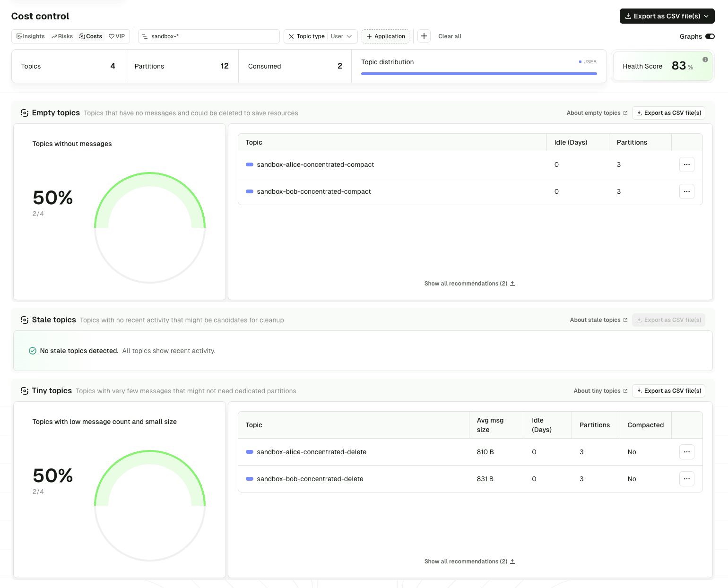The width and height of the screenshot is (728, 588).
Task: Click the Health Score info icon
Action: coord(705,60)
